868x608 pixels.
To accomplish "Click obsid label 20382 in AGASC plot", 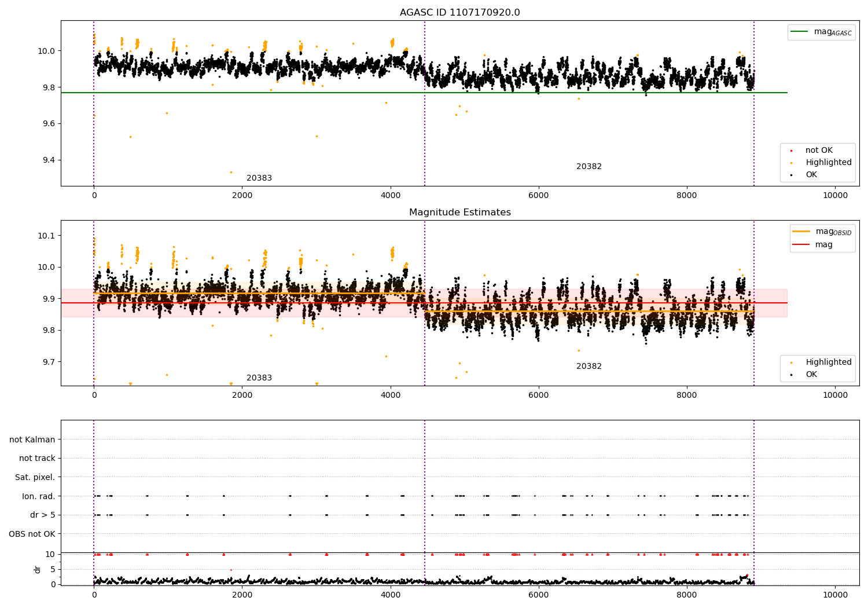I will (x=589, y=167).
